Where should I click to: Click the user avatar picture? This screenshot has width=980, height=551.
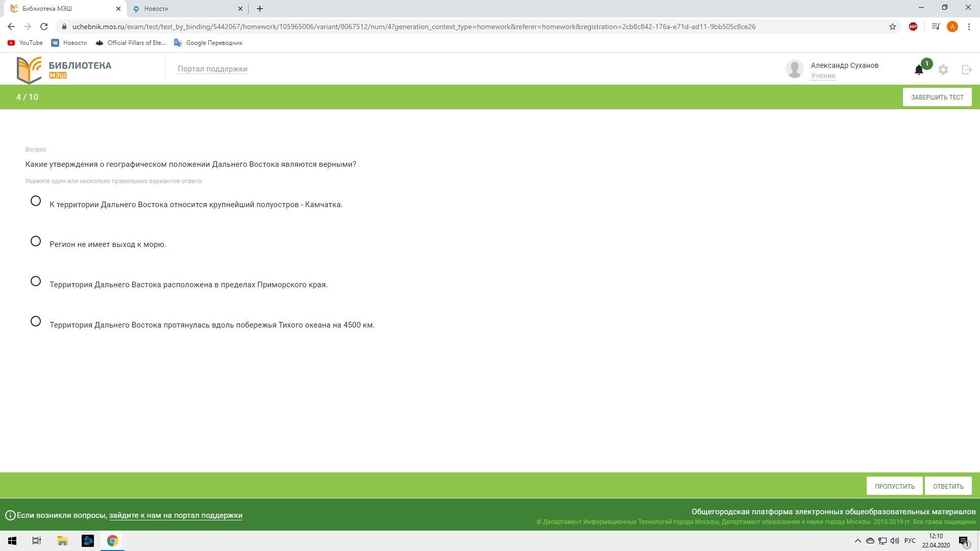coord(795,69)
